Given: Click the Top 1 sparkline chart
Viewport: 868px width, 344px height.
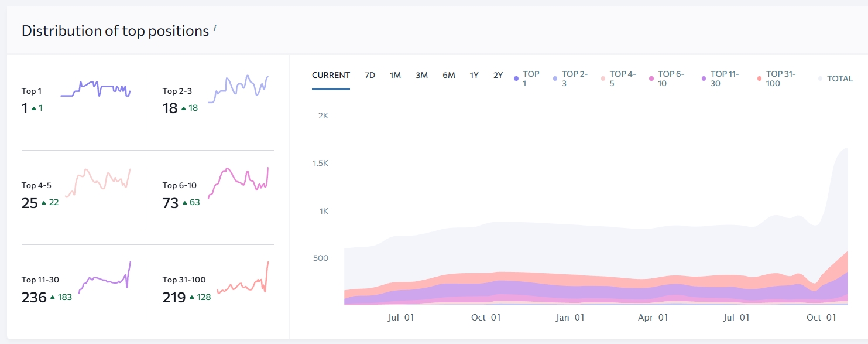Looking at the screenshot, I should pos(95,89).
